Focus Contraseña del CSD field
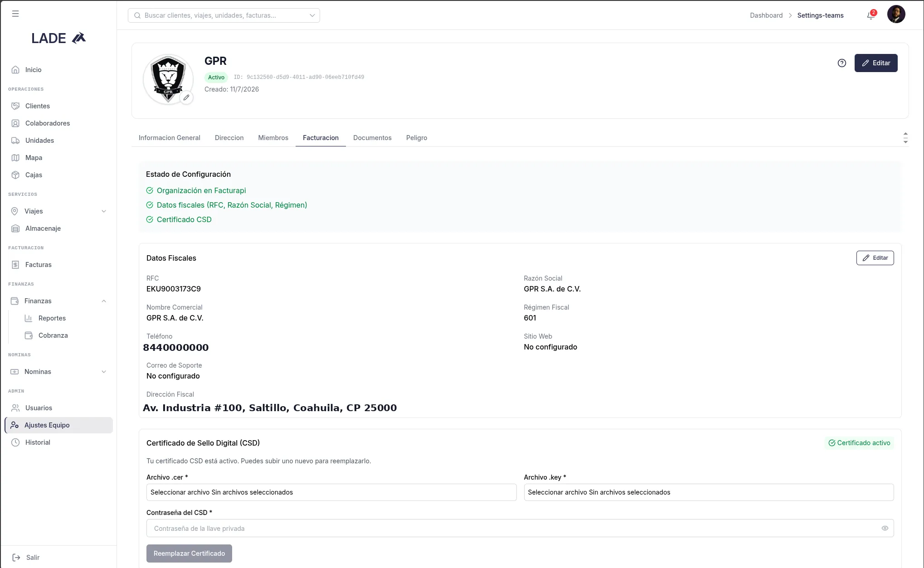Image resolution: width=924 pixels, height=568 pixels. (520, 528)
